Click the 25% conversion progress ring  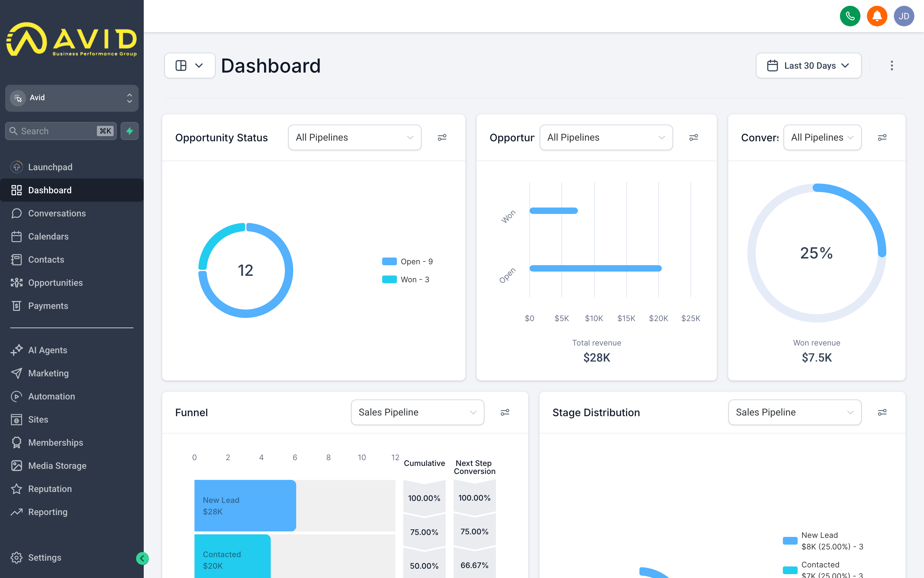(x=817, y=253)
